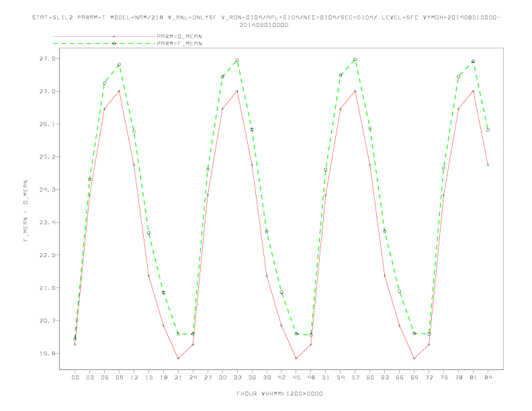Click the x-axis hour label 75
Screen dimensions: 532x411
pos(444,377)
